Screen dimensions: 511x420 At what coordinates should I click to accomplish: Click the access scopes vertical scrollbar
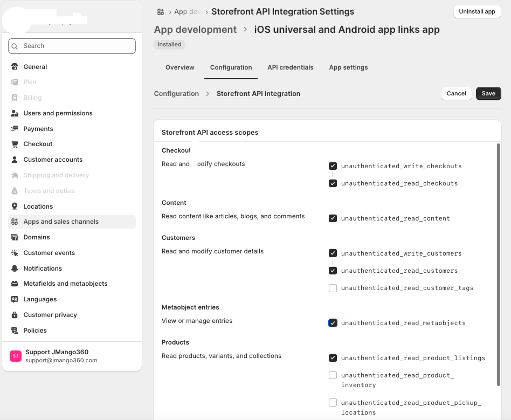(498, 264)
